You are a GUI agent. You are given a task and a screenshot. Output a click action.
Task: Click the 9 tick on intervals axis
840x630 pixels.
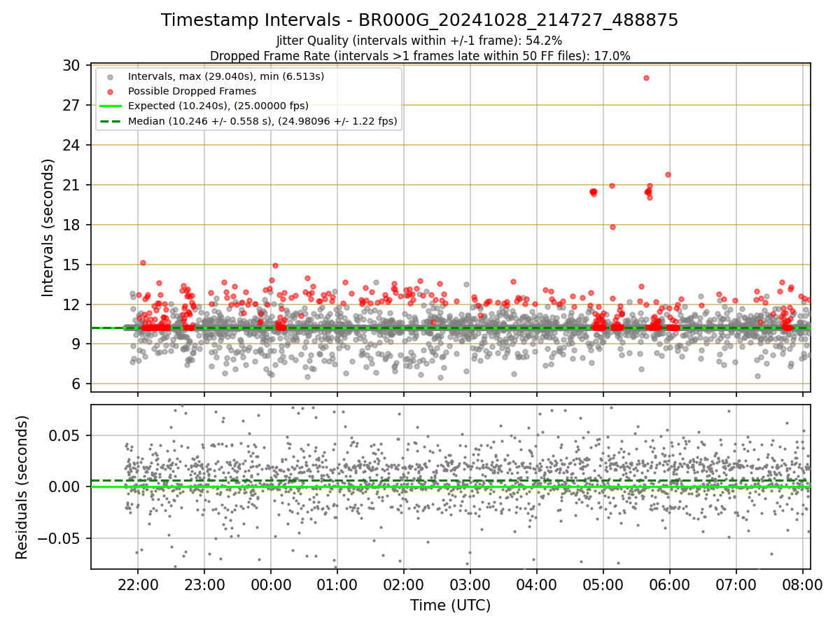(x=76, y=344)
